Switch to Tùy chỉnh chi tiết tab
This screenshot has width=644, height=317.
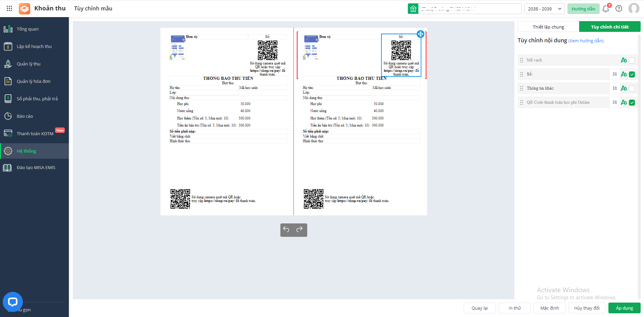(610, 27)
